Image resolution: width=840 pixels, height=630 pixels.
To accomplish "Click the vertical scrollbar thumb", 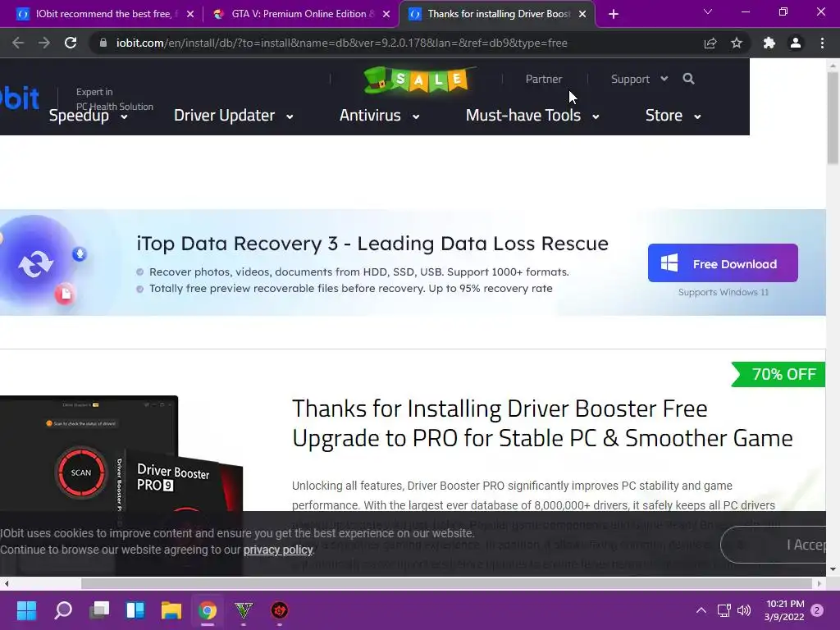I will (x=833, y=118).
